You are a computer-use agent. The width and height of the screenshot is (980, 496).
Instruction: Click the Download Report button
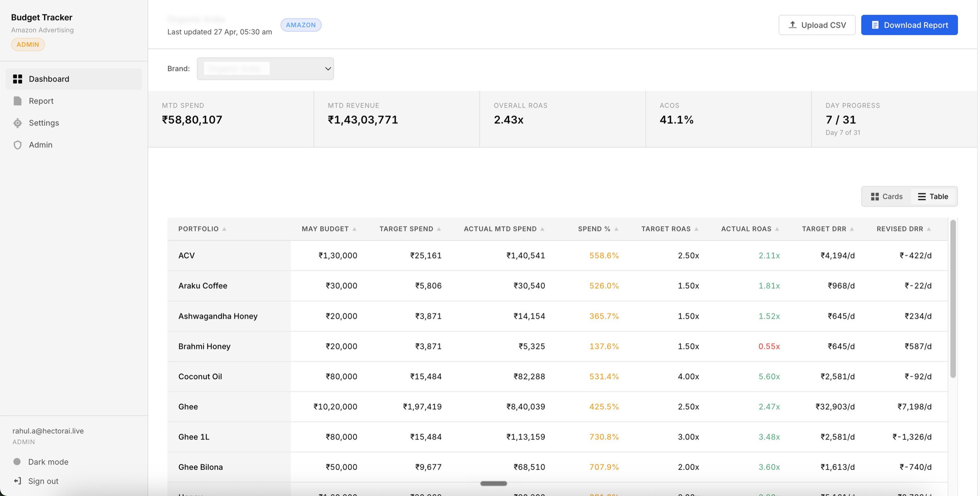(x=909, y=25)
